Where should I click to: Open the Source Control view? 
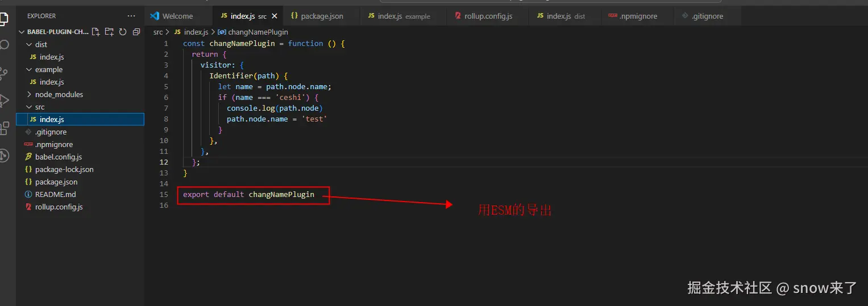tap(4, 73)
